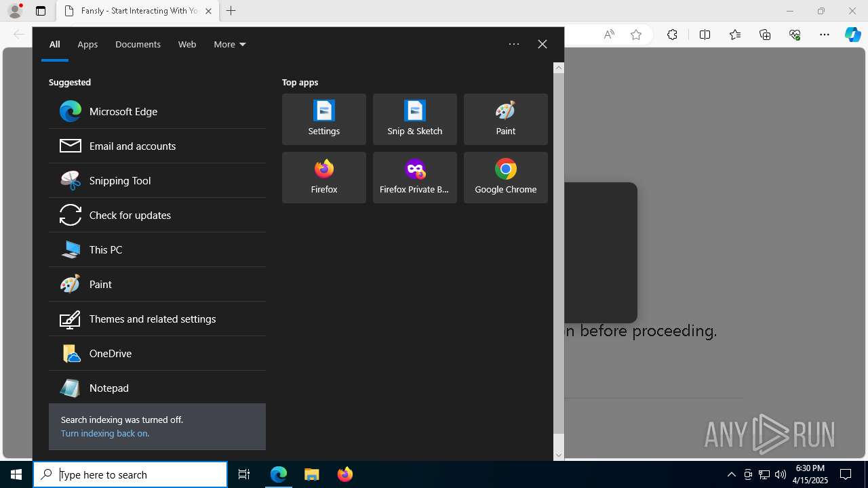
Task: Close the search panel
Action: click(x=542, y=44)
